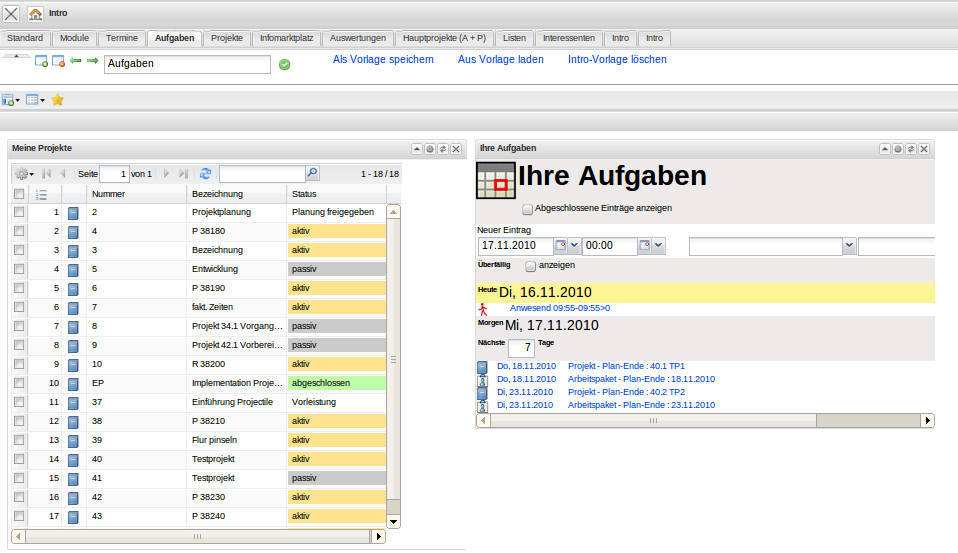The image size is (958, 553).
Task: Click 'Als Vorlage speichern' link
Action: pos(383,60)
